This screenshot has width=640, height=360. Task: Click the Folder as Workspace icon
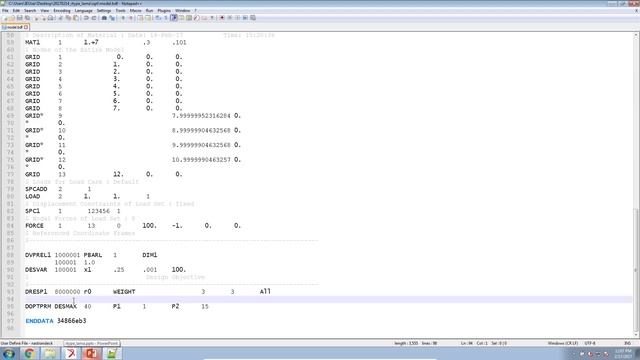point(204,18)
